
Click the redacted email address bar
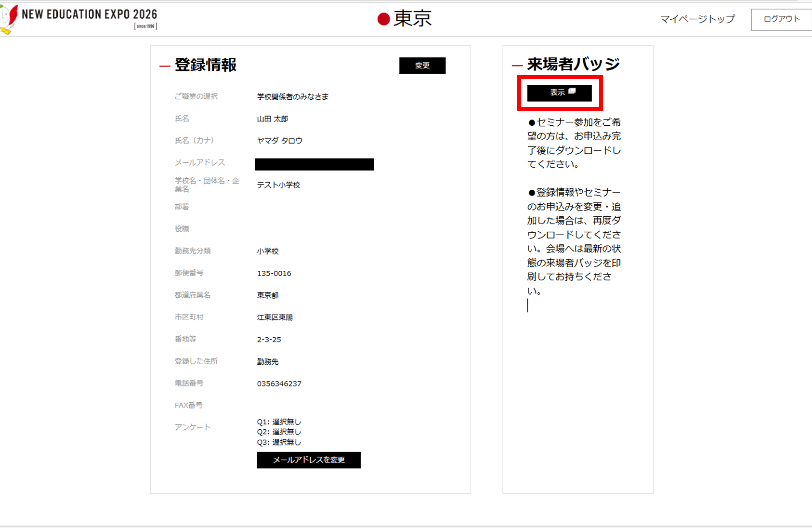[314, 164]
